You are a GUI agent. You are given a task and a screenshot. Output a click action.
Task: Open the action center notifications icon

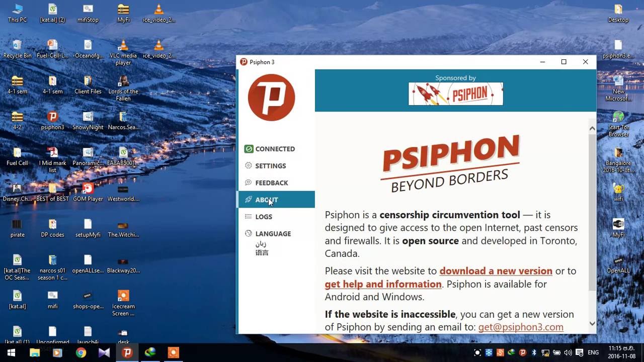579,352
